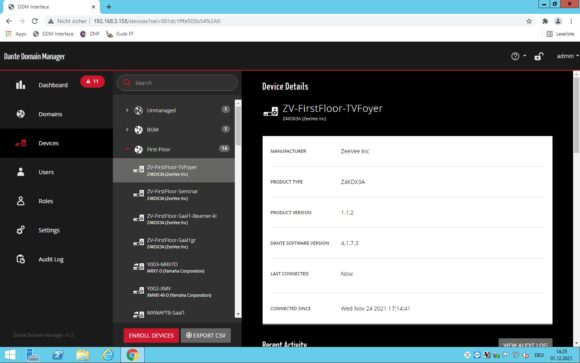Click the DDM Interface browser tab
This screenshot has height=363, width=580.
[52, 7]
